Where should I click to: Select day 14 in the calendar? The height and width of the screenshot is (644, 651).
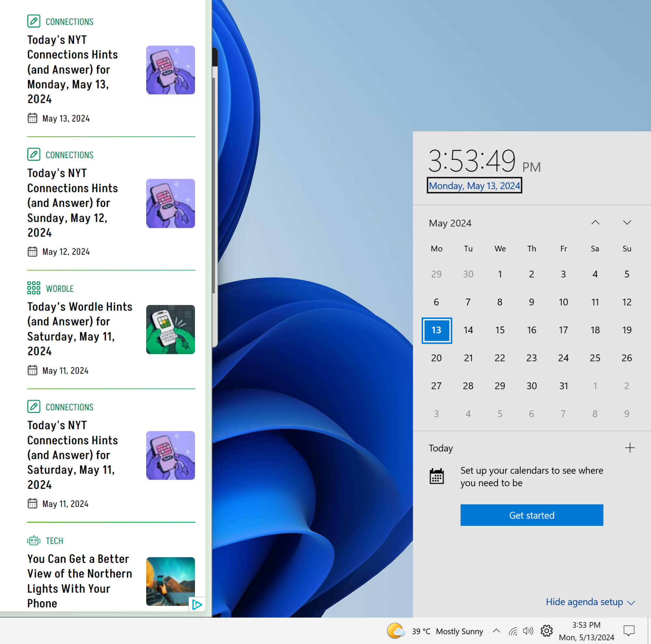468,330
